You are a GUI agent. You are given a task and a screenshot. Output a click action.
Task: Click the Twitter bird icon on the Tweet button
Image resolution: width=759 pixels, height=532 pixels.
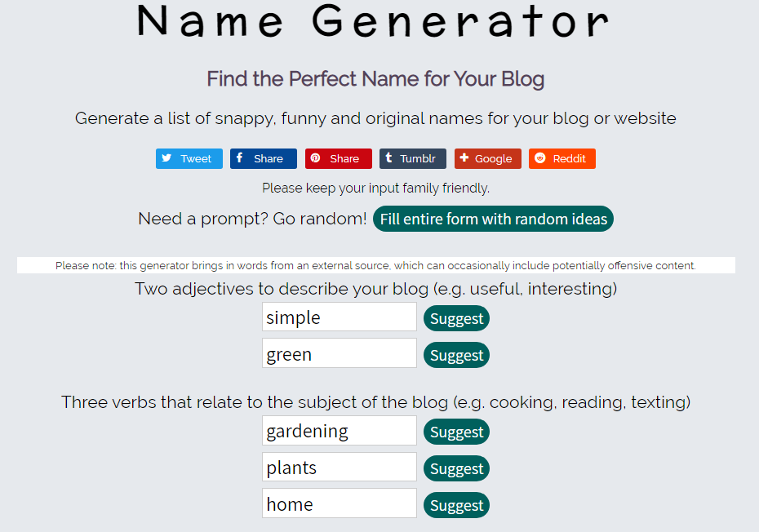point(166,158)
